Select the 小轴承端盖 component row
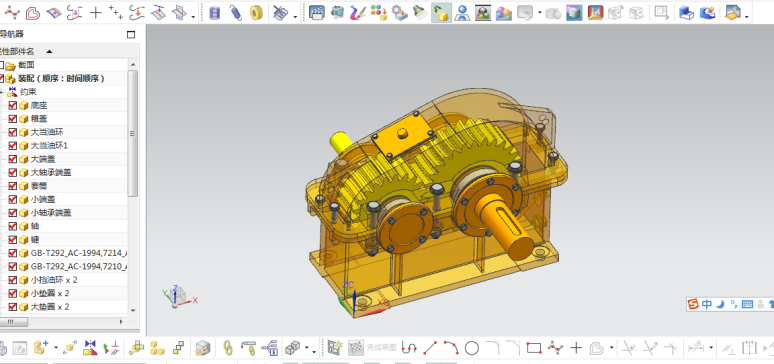Image resolution: width=774 pixels, height=364 pixels. pos(51,213)
